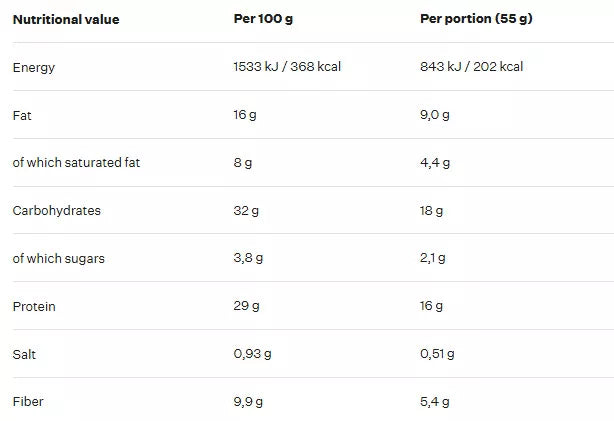
Task: Select the Salt row label
Action: coord(24,354)
